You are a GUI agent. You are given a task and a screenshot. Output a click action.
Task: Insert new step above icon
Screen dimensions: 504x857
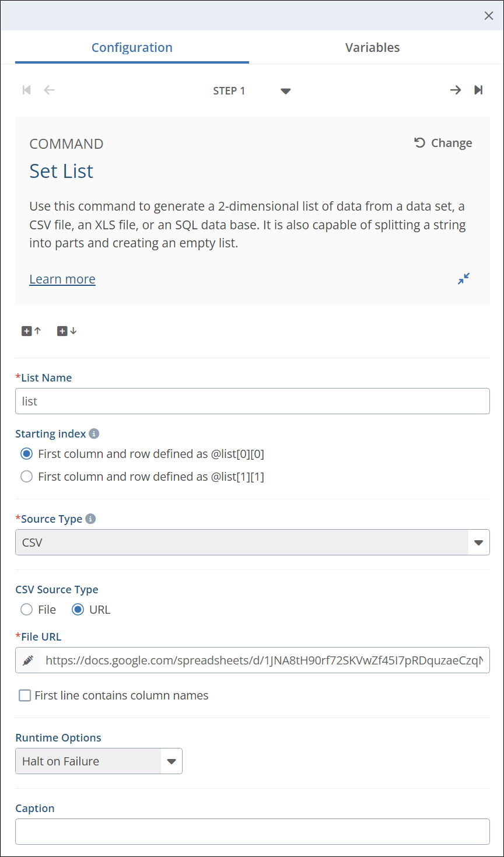(32, 331)
